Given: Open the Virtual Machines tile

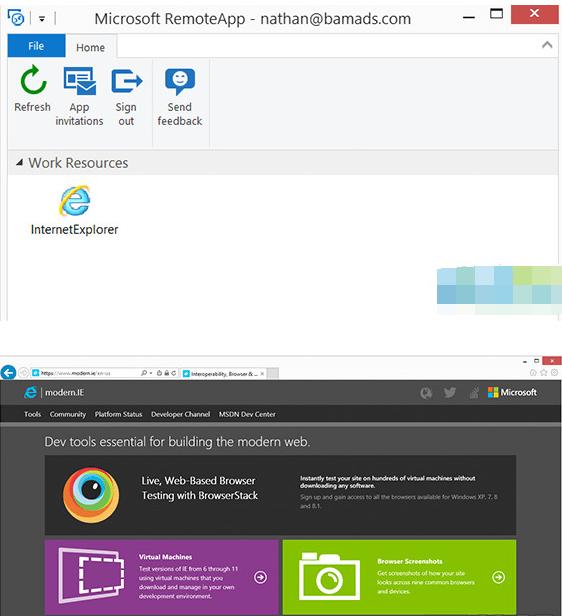Looking at the screenshot, I should click(161, 577).
